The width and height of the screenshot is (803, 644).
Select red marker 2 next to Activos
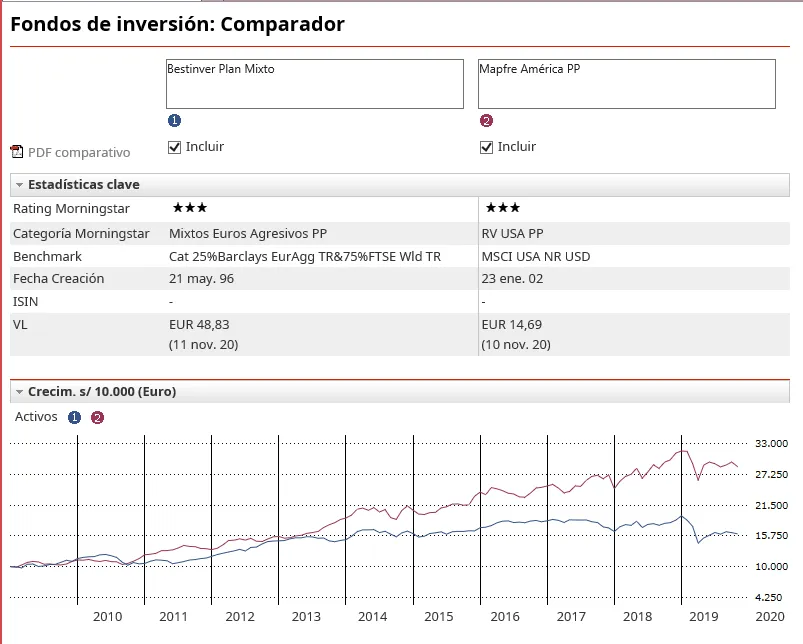[x=97, y=418]
